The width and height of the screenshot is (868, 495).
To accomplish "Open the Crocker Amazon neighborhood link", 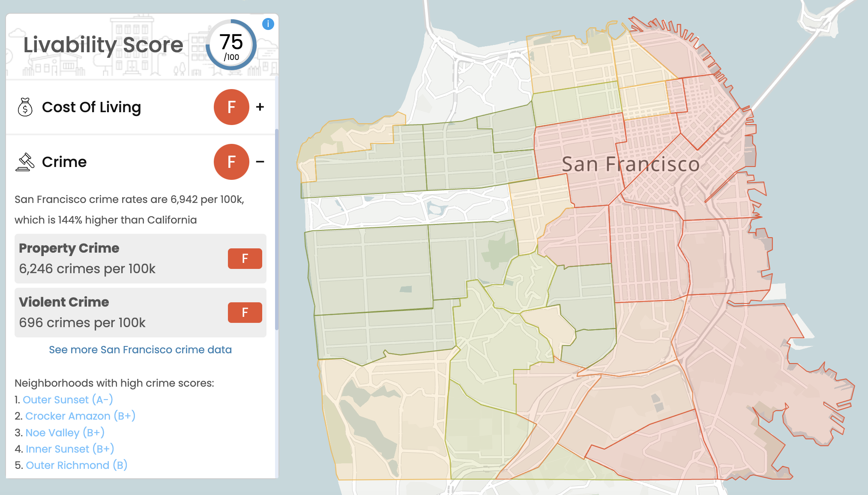I will (x=81, y=416).
